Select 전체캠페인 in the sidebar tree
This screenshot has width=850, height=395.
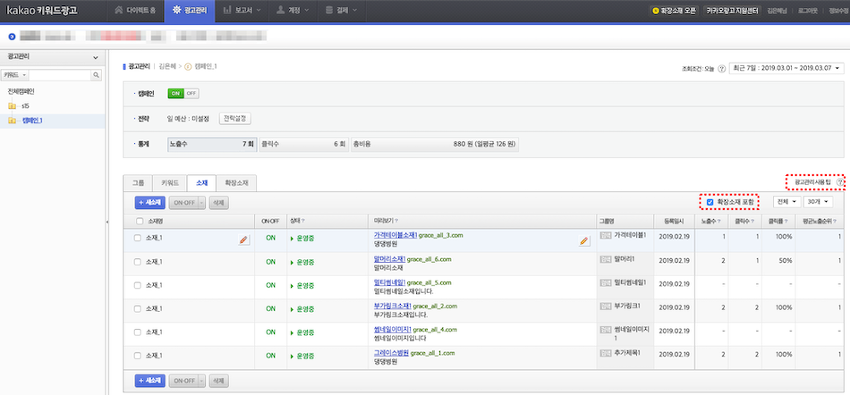point(21,92)
